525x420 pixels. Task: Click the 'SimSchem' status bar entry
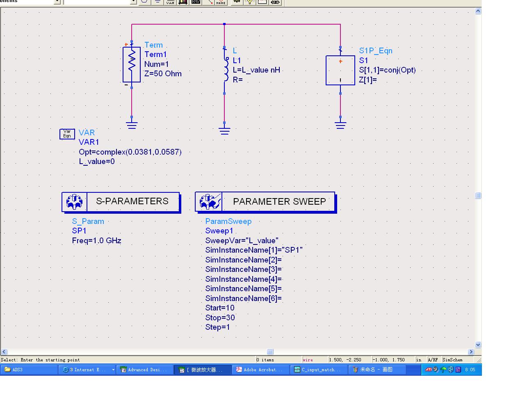pos(452,360)
